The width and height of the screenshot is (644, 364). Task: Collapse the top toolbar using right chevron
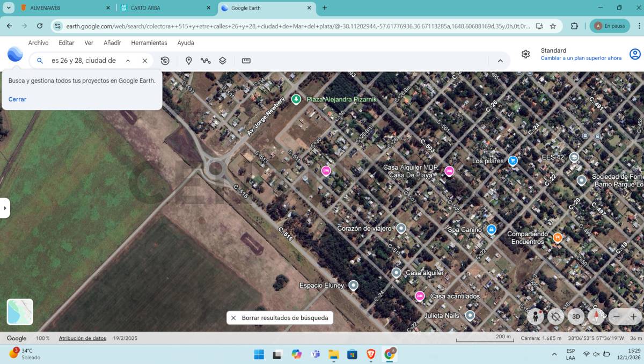point(500,61)
